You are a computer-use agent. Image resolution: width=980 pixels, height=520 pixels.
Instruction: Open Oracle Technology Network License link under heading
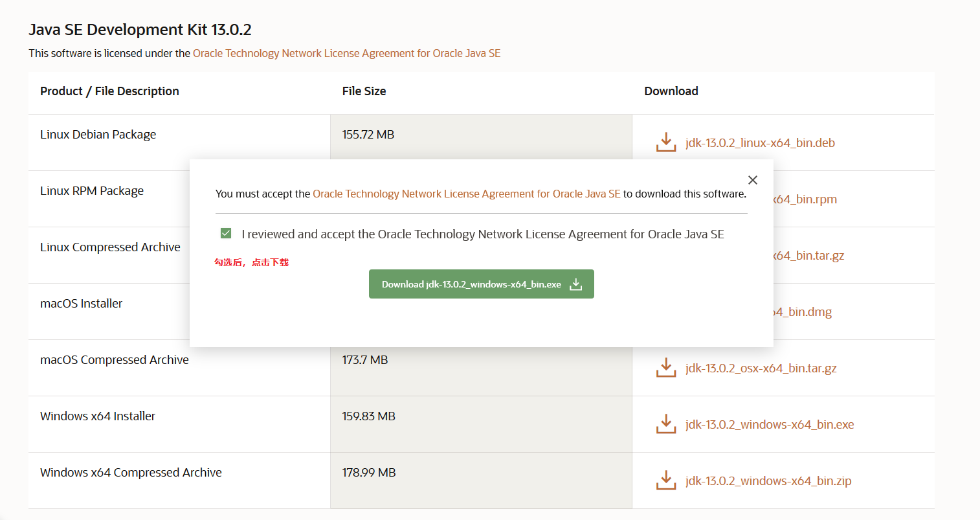[347, 53]
